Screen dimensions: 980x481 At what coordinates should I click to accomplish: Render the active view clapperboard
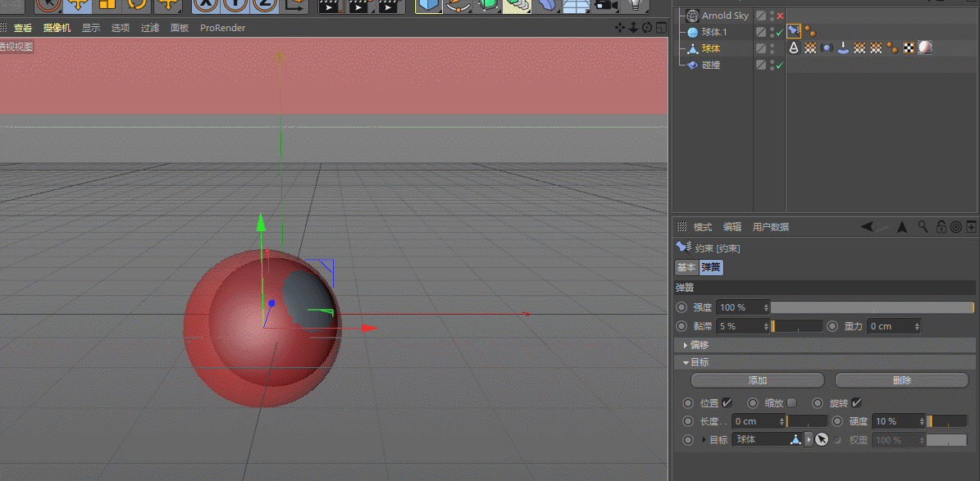pos(331,5)
